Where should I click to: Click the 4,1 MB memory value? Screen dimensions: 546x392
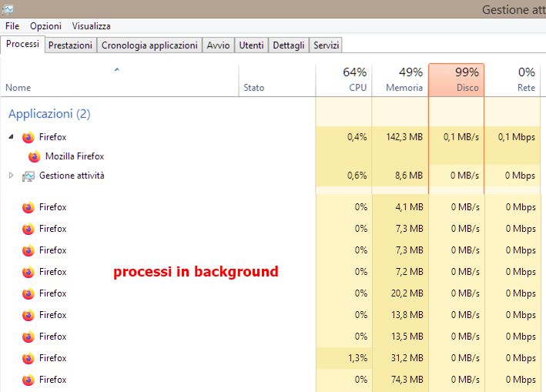click(x=409, y=207)
